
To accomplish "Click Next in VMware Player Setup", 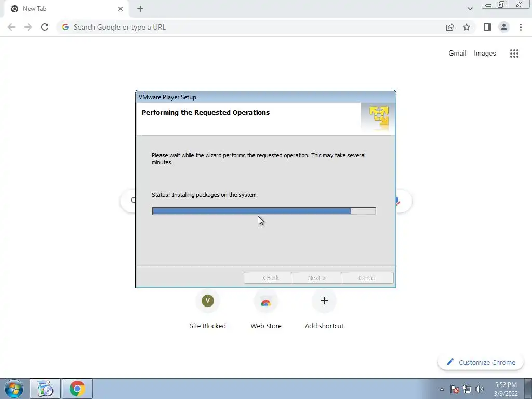I will coord(316,278).
